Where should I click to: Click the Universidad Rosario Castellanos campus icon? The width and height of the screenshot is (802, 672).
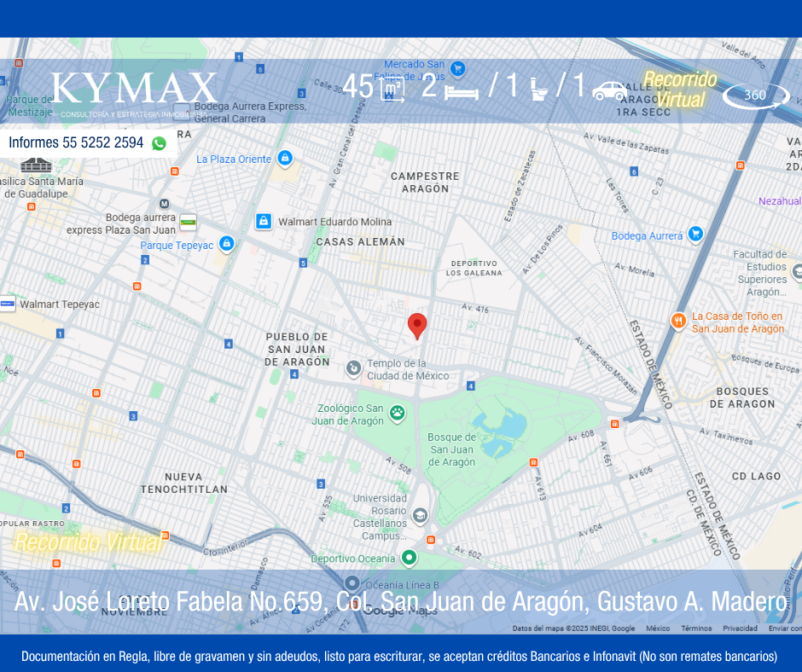point(420,515)
